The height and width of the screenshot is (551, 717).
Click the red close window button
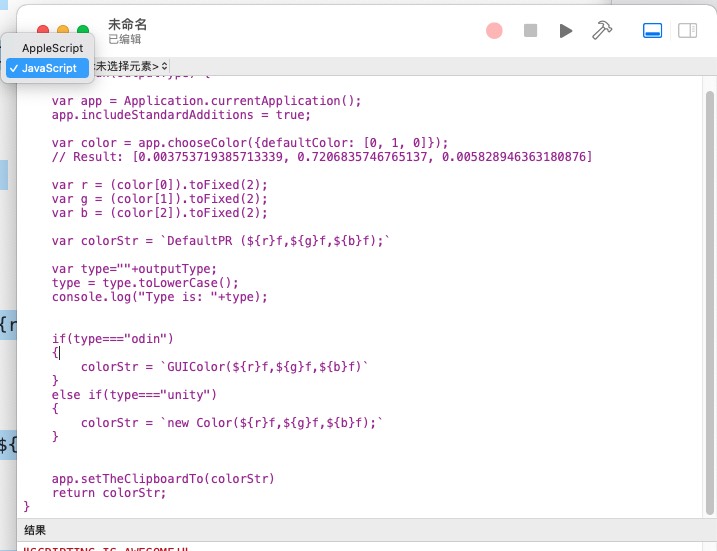[x=43, y=29]
